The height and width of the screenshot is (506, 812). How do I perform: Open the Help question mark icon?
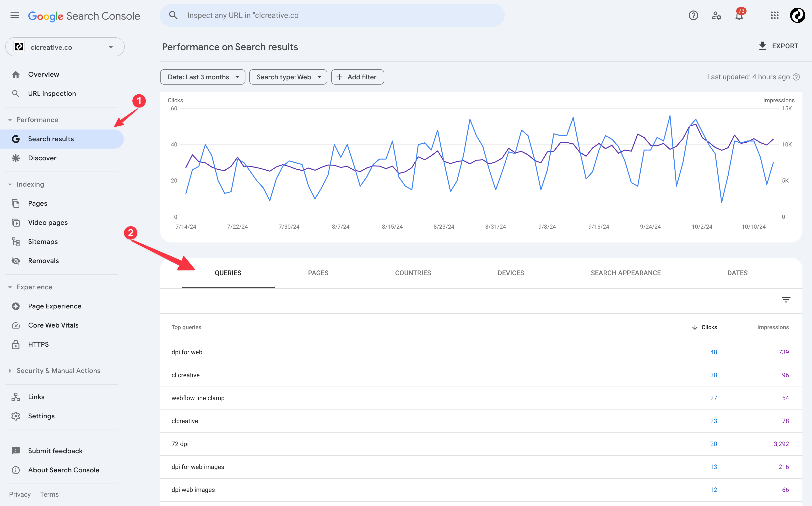click(x=693, y=15)
